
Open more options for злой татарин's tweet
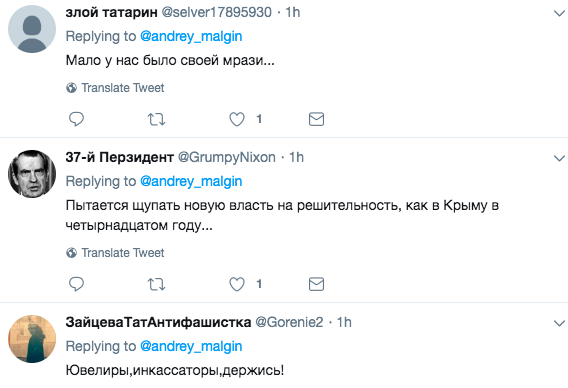pyautogui.click(x=559, y=14)
